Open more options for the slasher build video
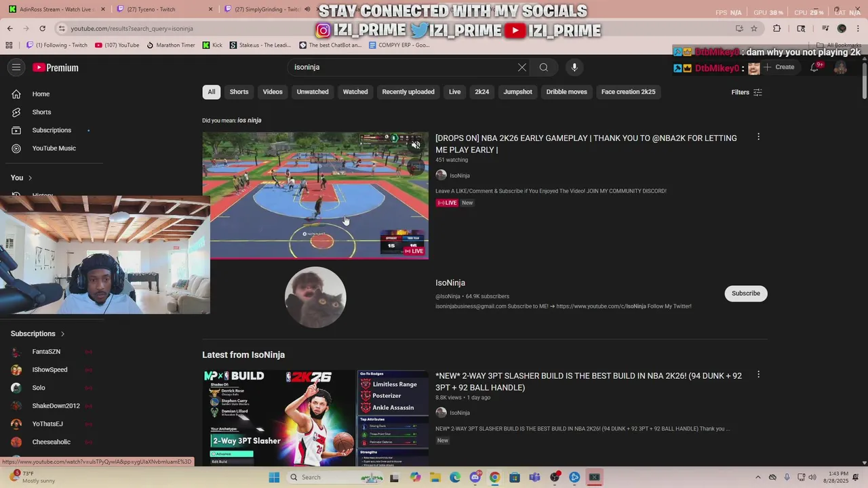 (758, 375)
